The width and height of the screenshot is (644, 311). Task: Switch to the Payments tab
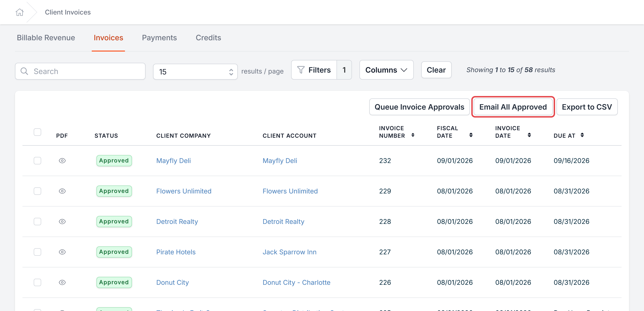(x=159, y=38)
